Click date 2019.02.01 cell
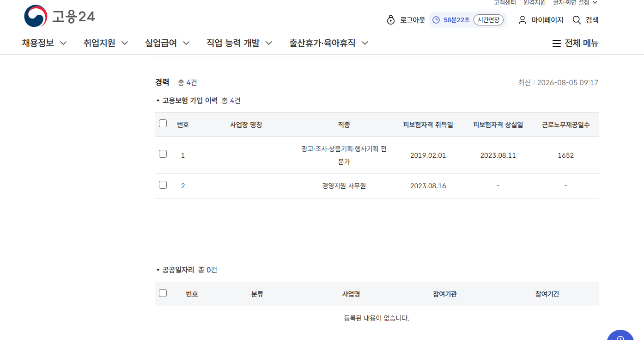This screenshot has width=644, height=340. point(428,155)
